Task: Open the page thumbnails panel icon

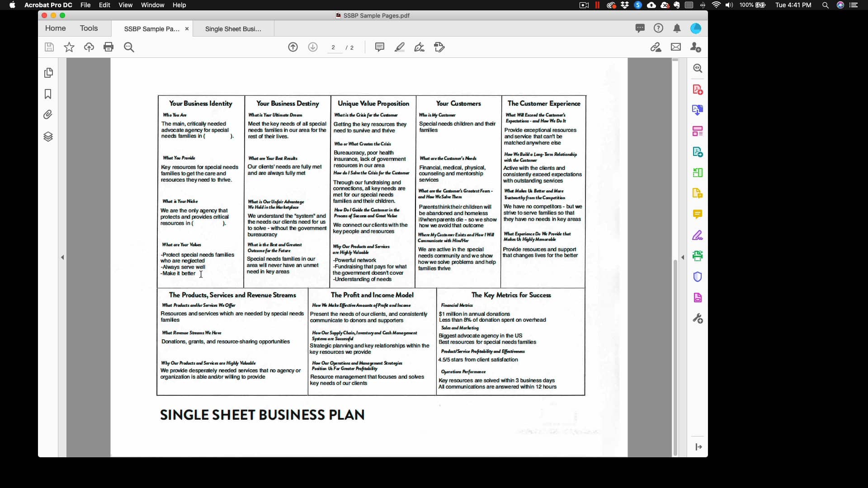Action: coord(48,73)
